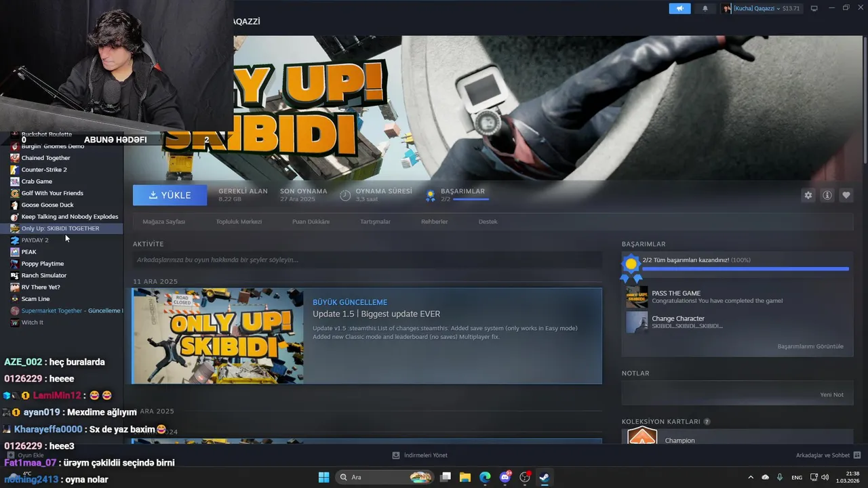868x488 pixels.
Task: Click the taskbar microphone icon
Action: click(x=780, y=477)
